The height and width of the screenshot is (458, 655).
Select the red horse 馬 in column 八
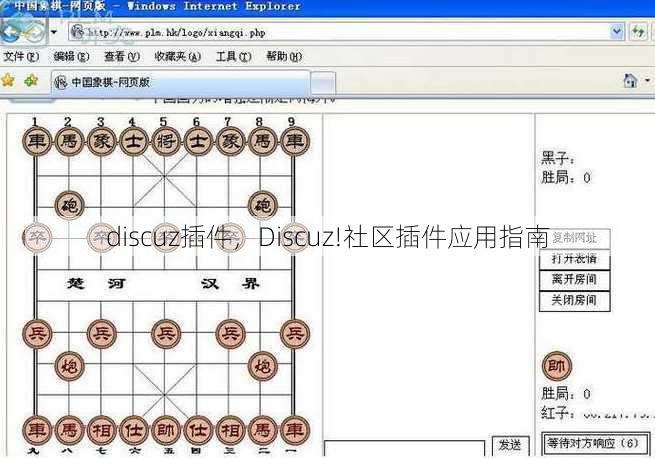(69, 430)
